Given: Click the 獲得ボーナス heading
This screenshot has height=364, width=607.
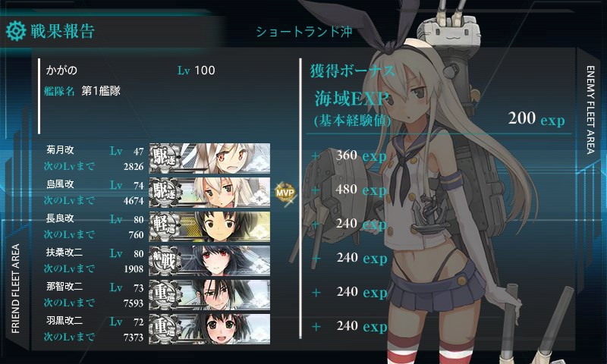Looking at the screenshot, I should point(352,71).
